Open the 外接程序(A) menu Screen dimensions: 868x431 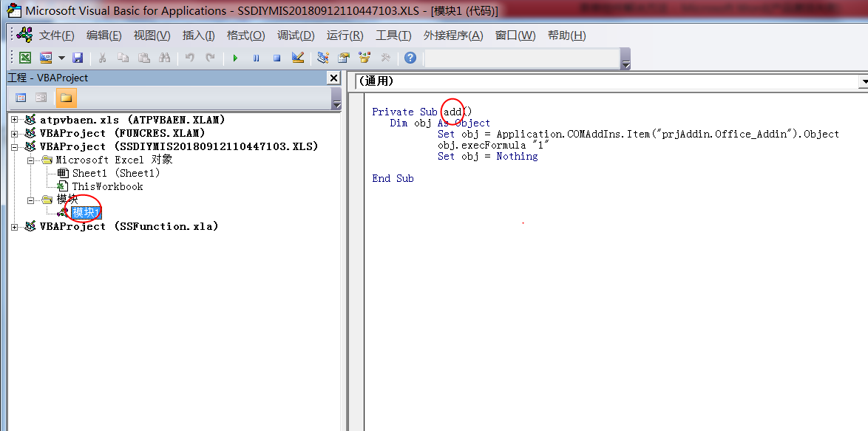tap(453, 35)
